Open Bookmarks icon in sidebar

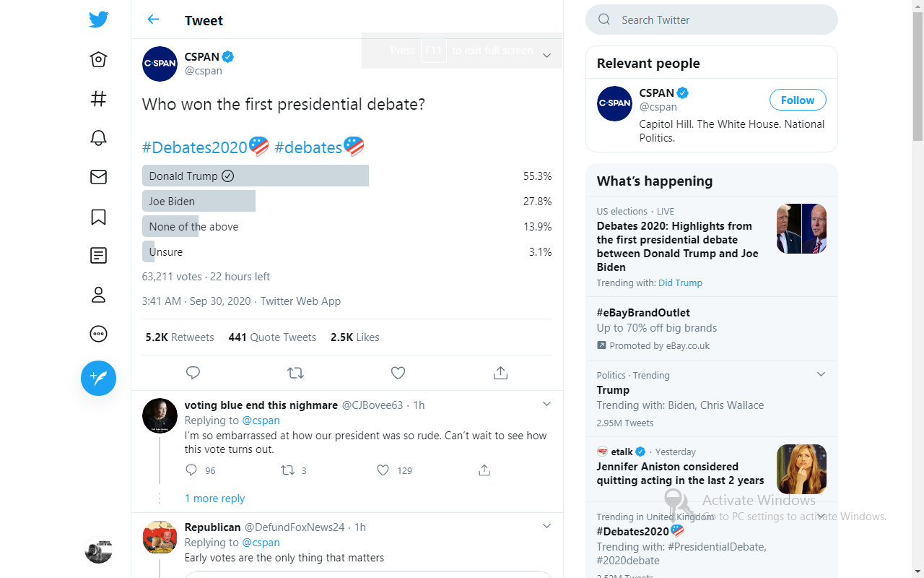click(99, 217)
